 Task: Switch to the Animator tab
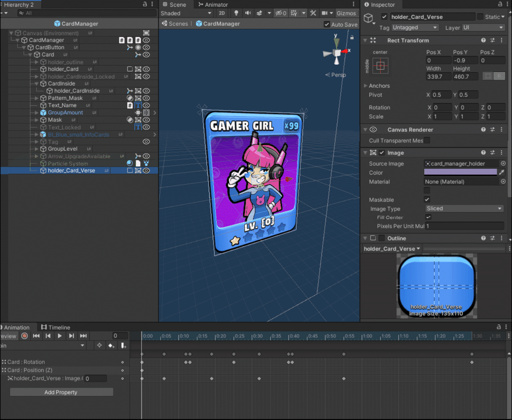pyautogui.click(x=213, y=5)
